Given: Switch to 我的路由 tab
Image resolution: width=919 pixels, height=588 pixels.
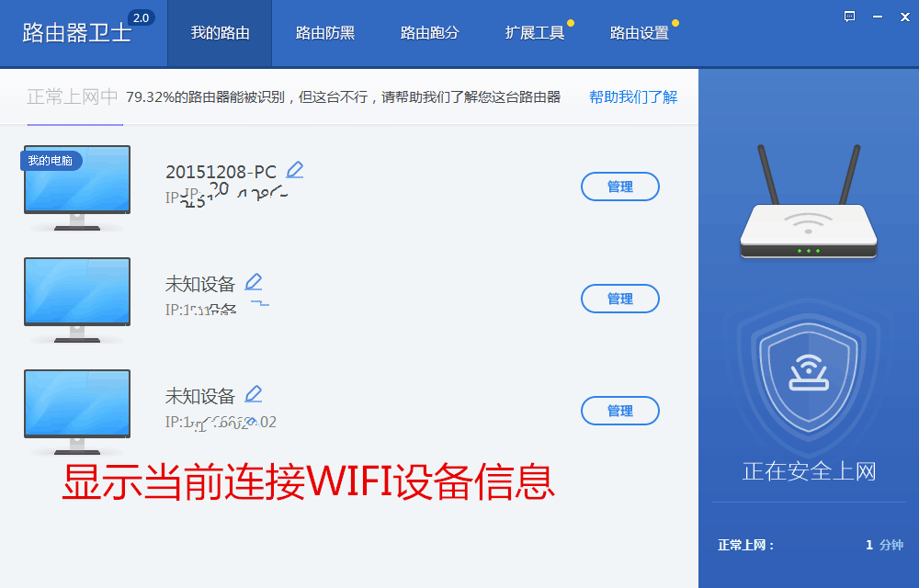Looking at the screenshot, I should click(x=220, y=33).
